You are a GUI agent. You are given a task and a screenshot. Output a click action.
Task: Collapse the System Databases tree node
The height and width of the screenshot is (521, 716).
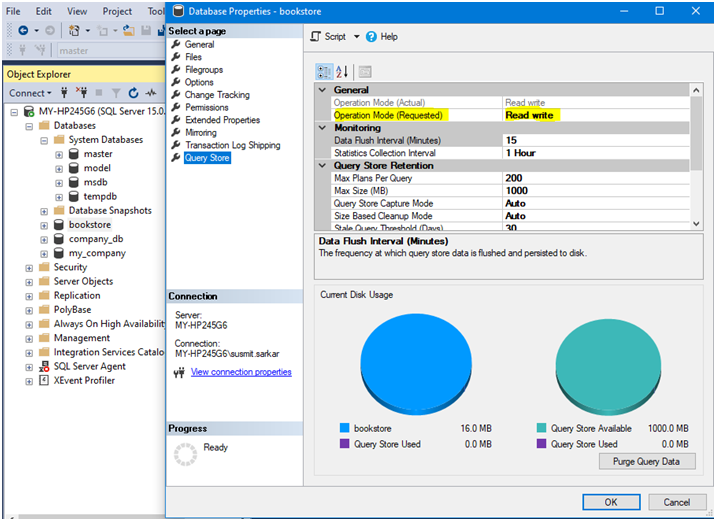click(x=44, y=140)
